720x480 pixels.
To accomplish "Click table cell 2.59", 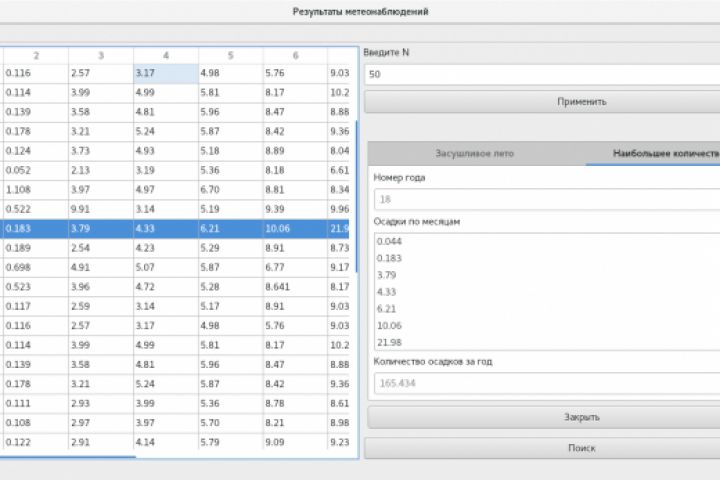I will [x=101, y=306].
